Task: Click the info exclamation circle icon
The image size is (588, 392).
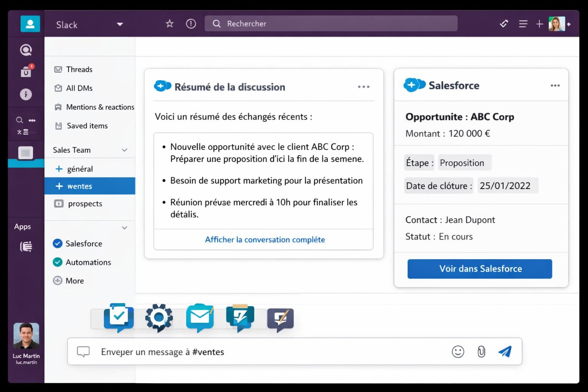Action: point(191,24)
